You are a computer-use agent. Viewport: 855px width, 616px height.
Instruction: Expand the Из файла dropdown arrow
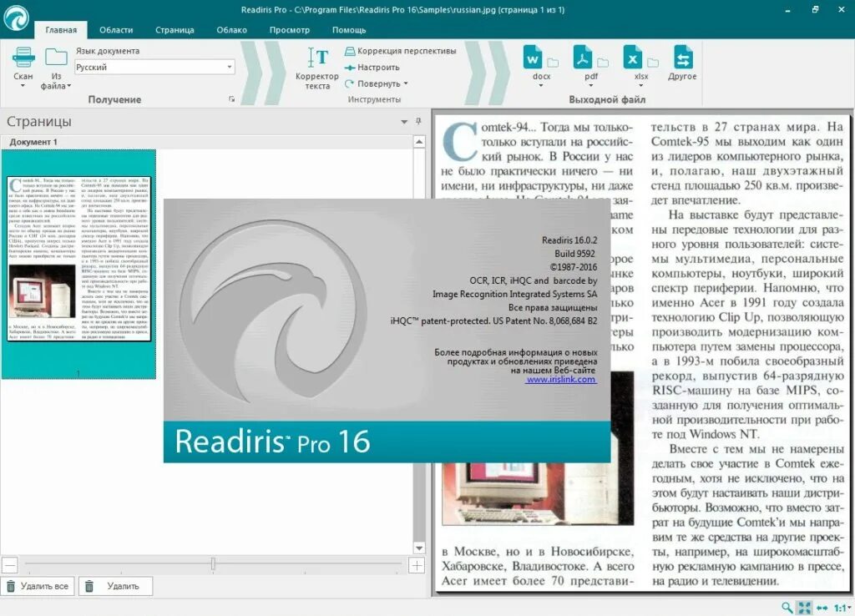pyautogui.click(x=68, y=86)
